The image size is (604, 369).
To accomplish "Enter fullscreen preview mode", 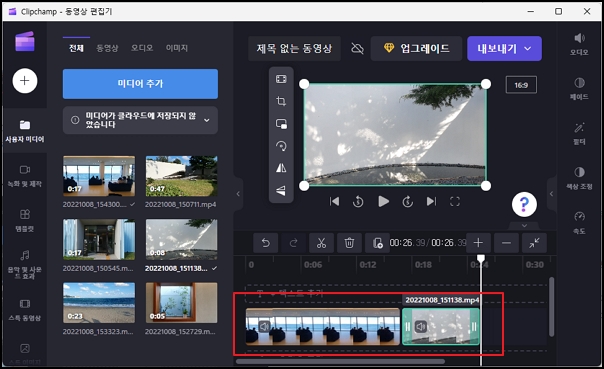I will [455, 201].
